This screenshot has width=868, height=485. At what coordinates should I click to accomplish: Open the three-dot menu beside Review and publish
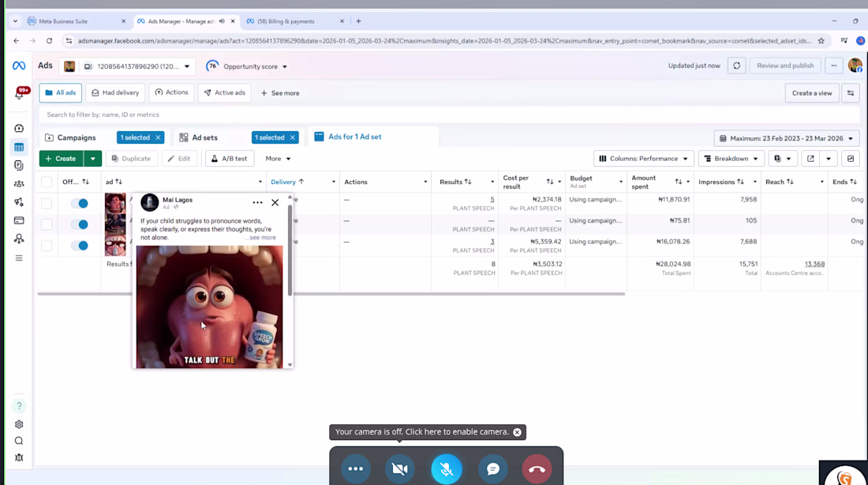834,66
